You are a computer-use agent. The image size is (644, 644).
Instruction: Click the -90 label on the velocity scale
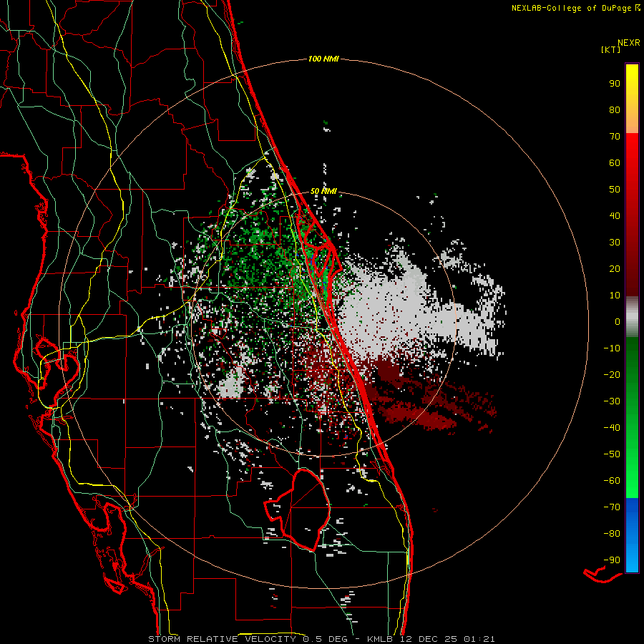(612, 560)
